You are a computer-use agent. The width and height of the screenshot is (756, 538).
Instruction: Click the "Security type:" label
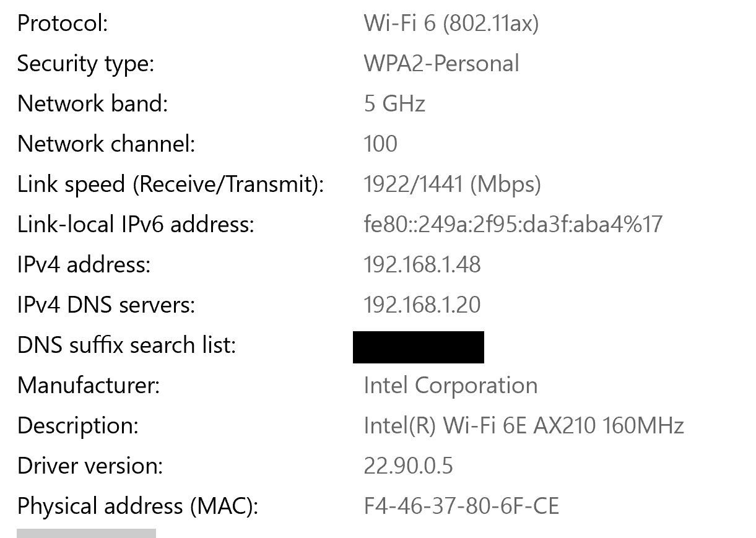coord(85,64)
